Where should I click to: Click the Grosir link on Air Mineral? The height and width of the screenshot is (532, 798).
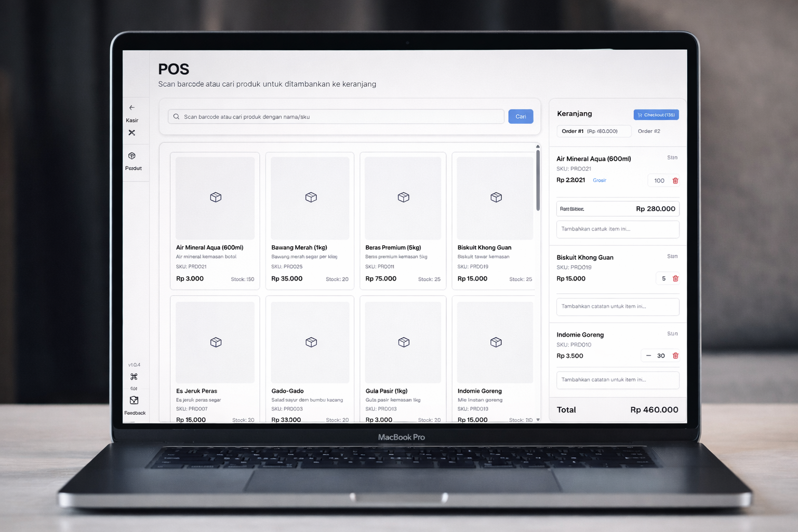click(x=600, y=180)
